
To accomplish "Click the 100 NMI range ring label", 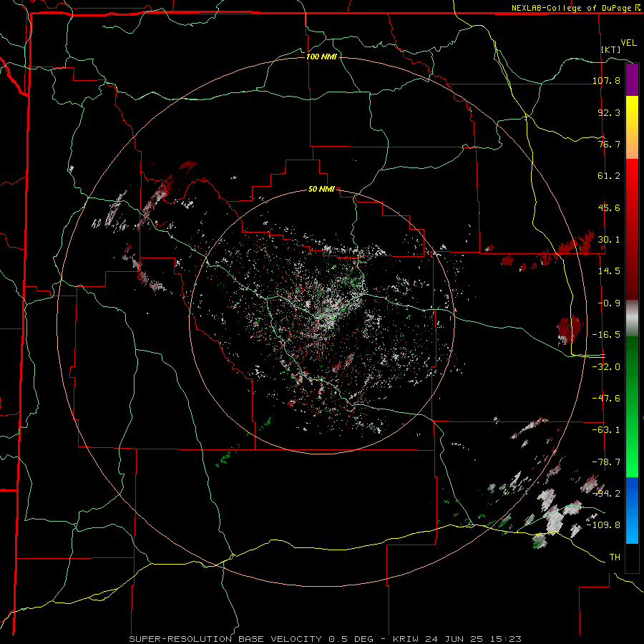I will (x=321, y=57).
